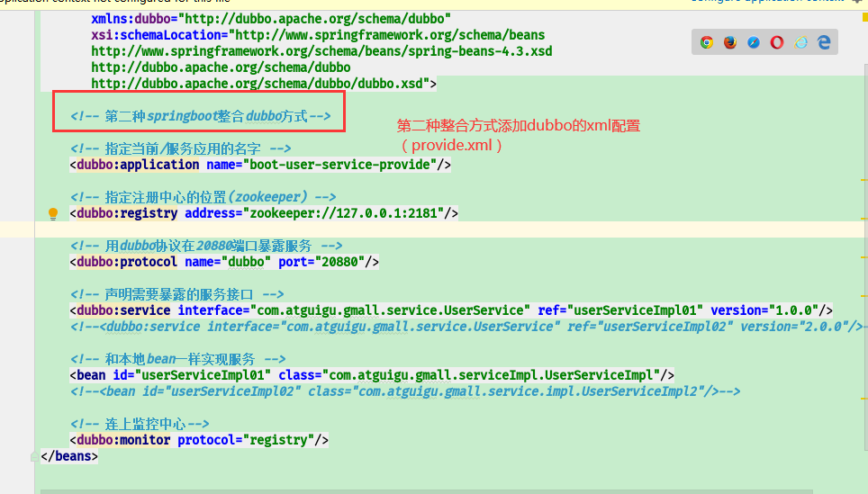This screenshot has width=868, height=494.
Task: Click the "和本地bean一样实现服务" comment
Action: [177, 359]
